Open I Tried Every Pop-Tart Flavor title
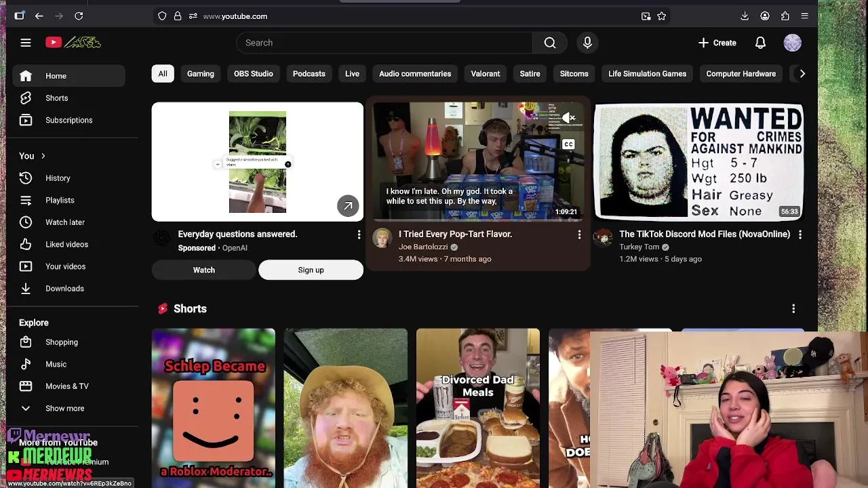This screenshot has width=868, height=488. [455, 234]
